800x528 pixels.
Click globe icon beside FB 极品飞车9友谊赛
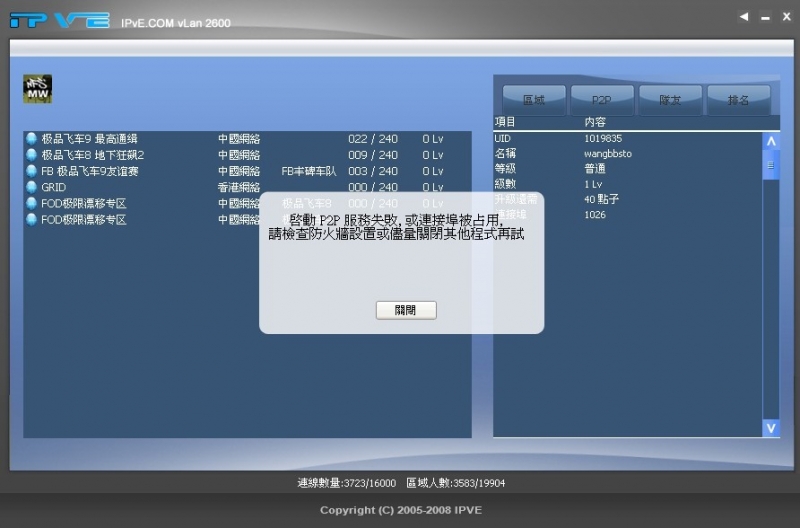pyautogui.click(x=32, y=171)
